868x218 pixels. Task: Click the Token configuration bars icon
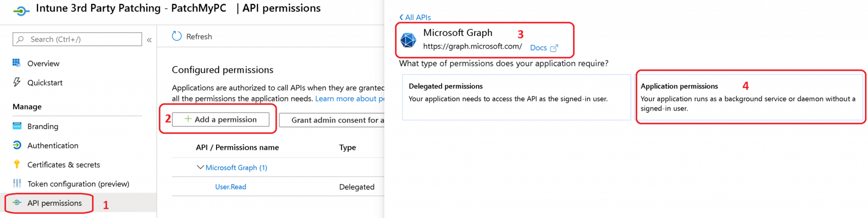tap(17, 183)
